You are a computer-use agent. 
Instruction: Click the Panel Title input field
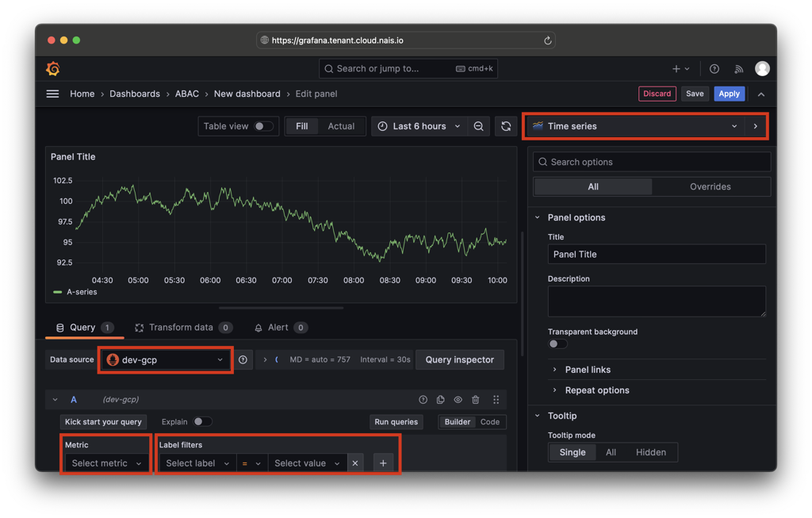click(656, 255)
